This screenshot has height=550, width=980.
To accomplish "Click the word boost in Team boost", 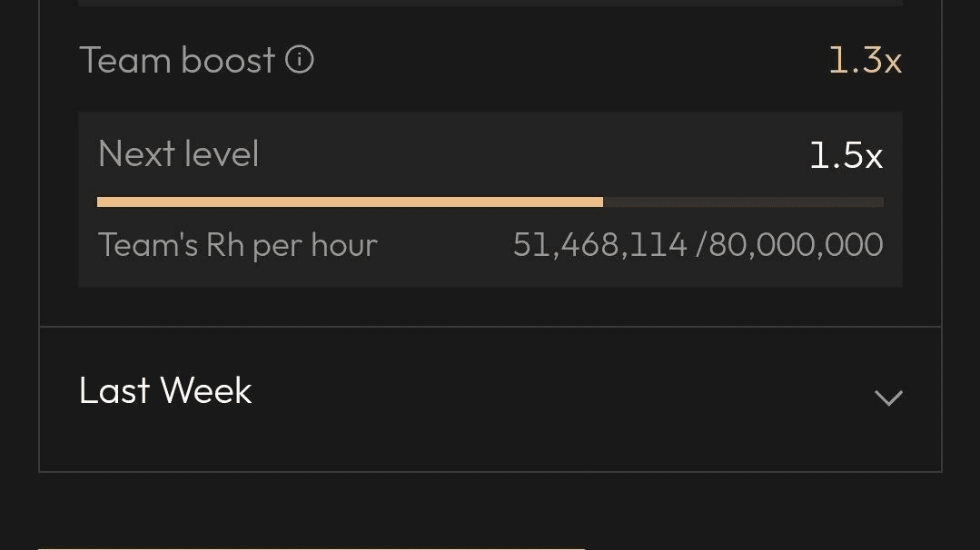I will pyautogui.click(x=227, y=61).
